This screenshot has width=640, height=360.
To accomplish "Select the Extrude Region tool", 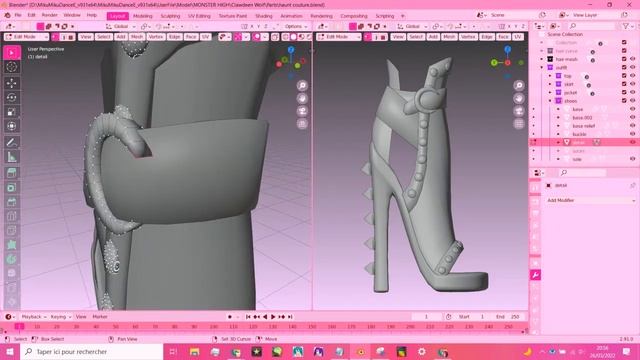I will click(11, 173).
